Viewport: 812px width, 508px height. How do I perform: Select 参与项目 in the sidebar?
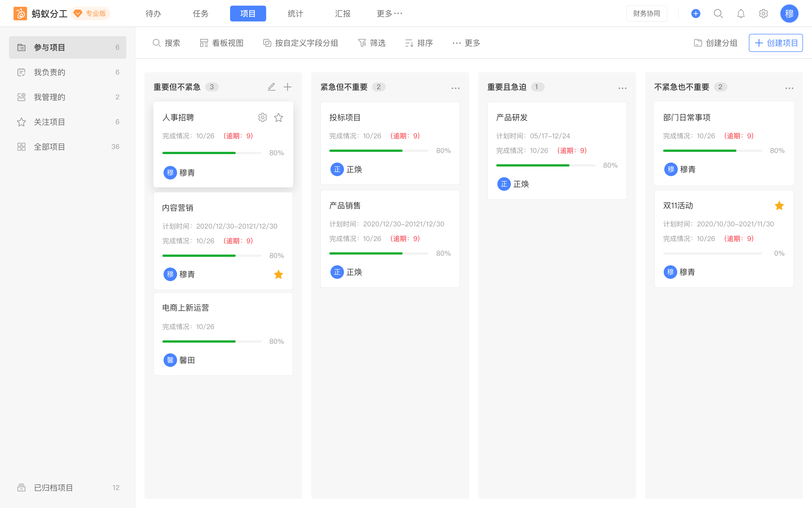(68, 47)
